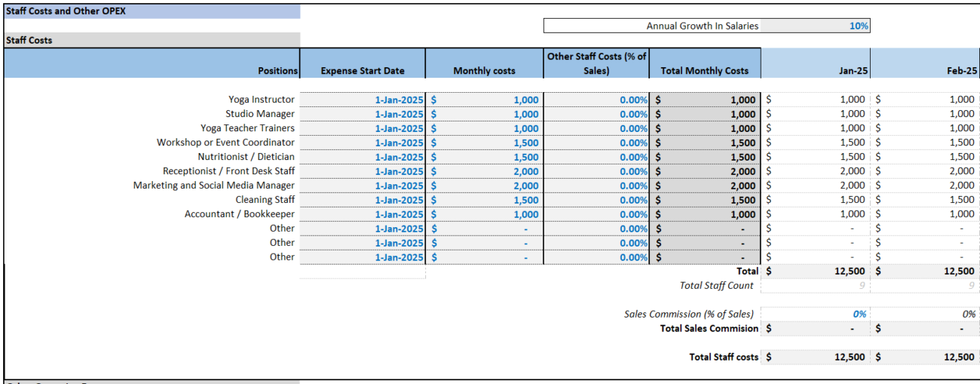
Task: Click Workshop or Event Coordinator monthly cost 1,500
Action: (x=484, y=143)
